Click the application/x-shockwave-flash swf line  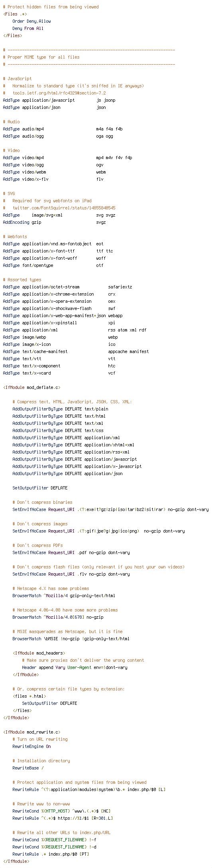tap(59, 308)
